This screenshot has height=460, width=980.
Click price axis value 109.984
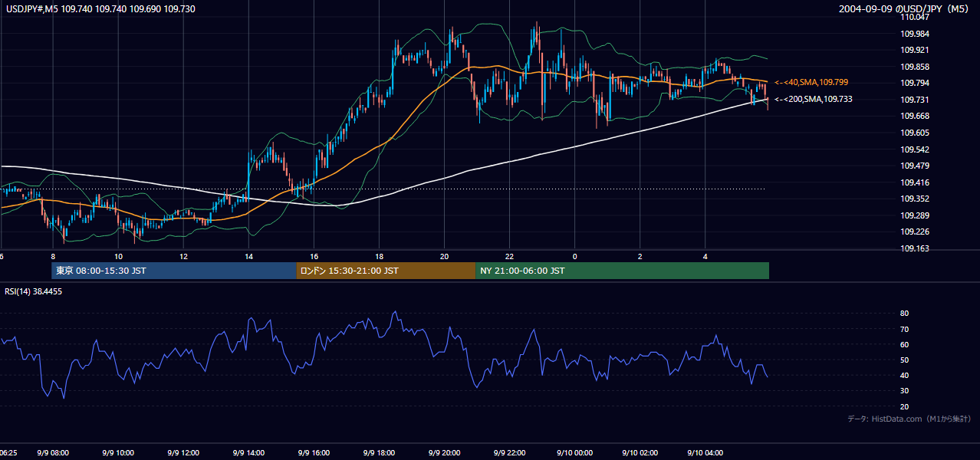tap(916, 34)
